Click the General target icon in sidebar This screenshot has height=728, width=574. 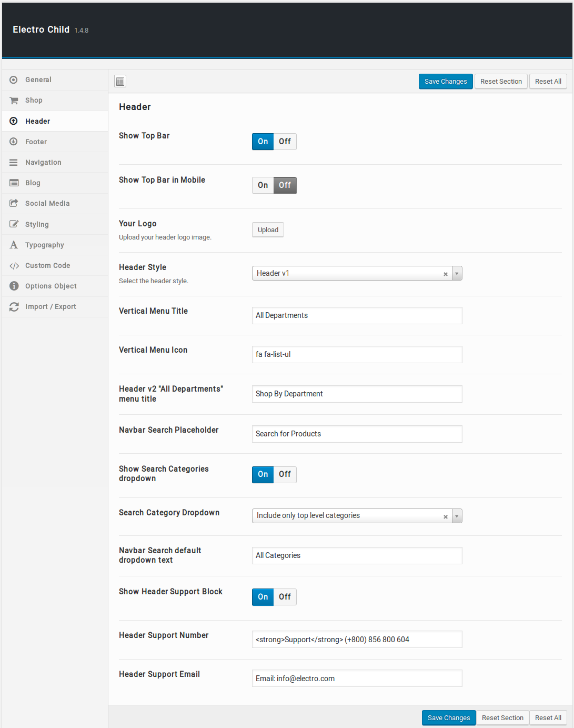click(x=14, y=80)
